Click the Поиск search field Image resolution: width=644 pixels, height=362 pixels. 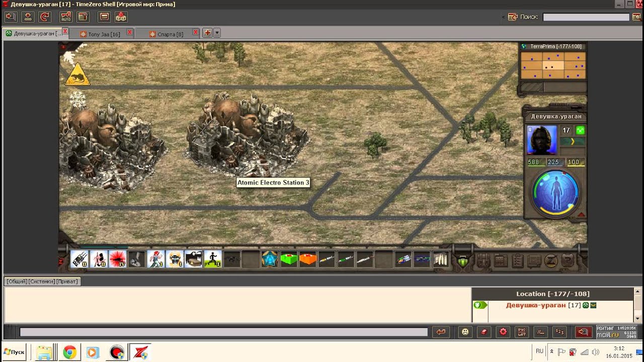tap(586, 17)
